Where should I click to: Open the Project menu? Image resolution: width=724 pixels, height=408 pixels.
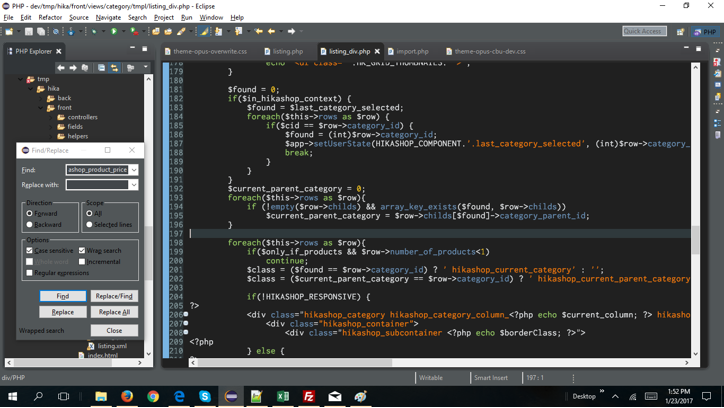click(163, 18)
